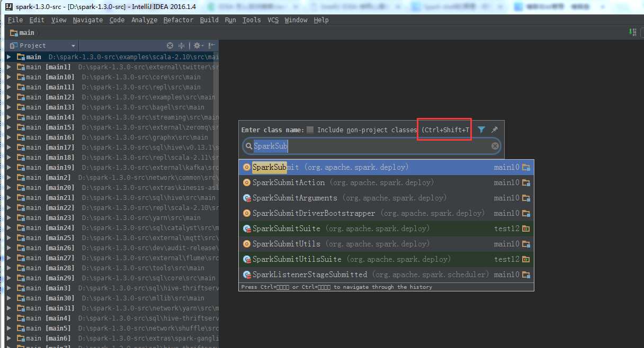Click folder icon of main [main20] module
The width and height of the screenshot is (644, 348).
21,187
